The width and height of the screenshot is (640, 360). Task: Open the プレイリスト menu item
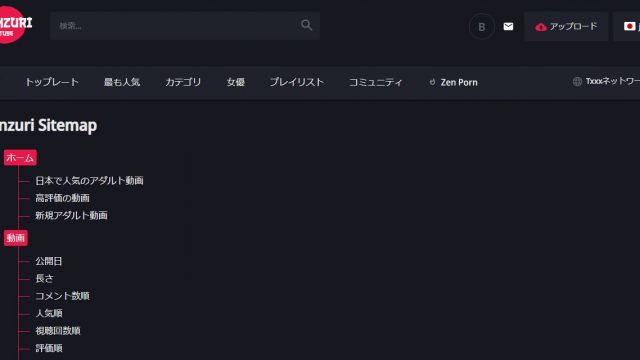pos(297,82)
